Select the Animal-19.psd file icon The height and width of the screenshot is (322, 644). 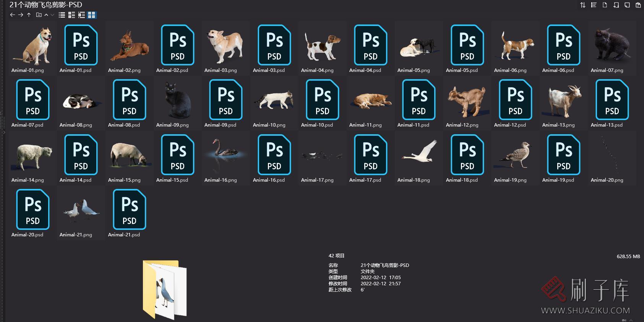(563, 155)
